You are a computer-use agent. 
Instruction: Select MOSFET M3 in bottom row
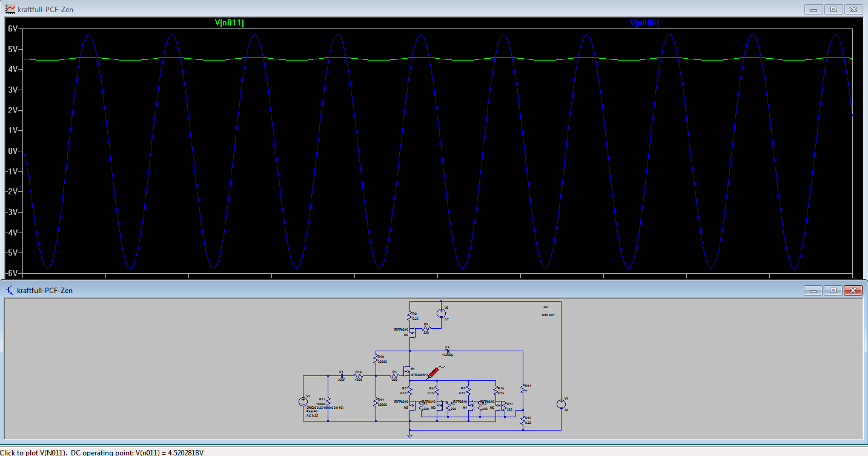click(x=441, y=405)
